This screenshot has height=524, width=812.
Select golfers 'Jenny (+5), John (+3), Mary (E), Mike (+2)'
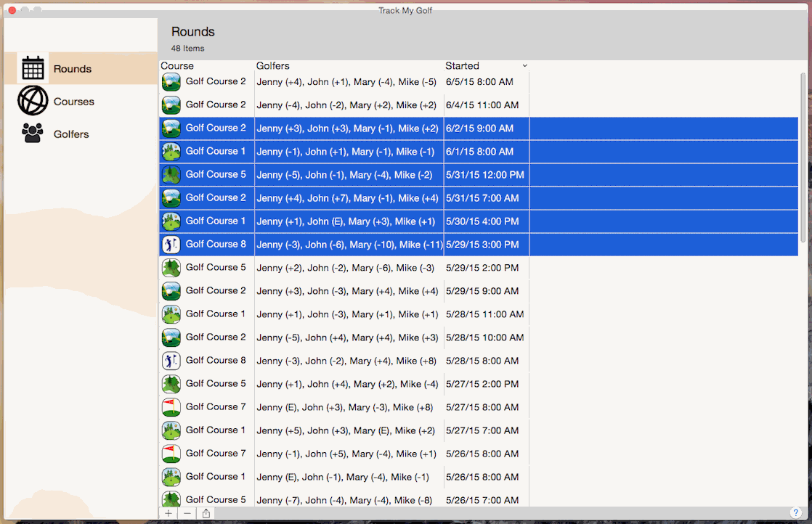point(346,431)
